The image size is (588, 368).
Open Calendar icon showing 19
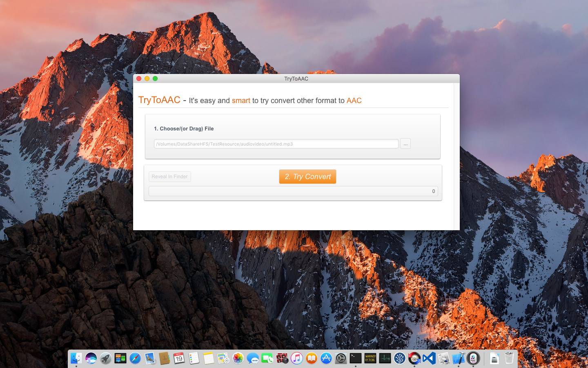pyautogui.click(x=179, y=359)
